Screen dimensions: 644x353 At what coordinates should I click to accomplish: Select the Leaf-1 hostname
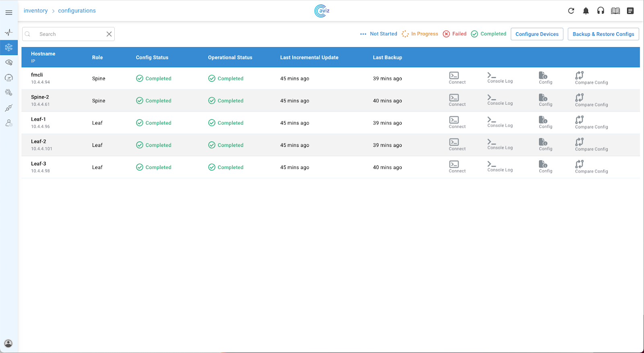[38, 119]
